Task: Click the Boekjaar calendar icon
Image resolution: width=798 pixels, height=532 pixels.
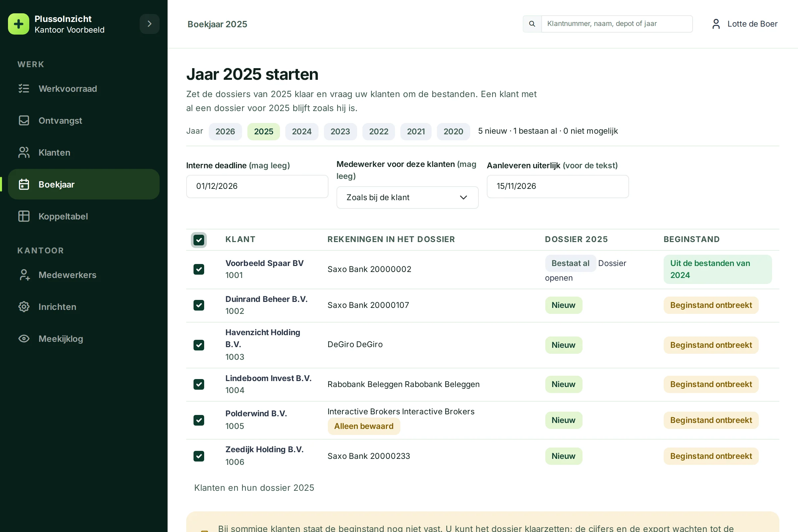Action: pyautogui.click(x=24, y=184)
